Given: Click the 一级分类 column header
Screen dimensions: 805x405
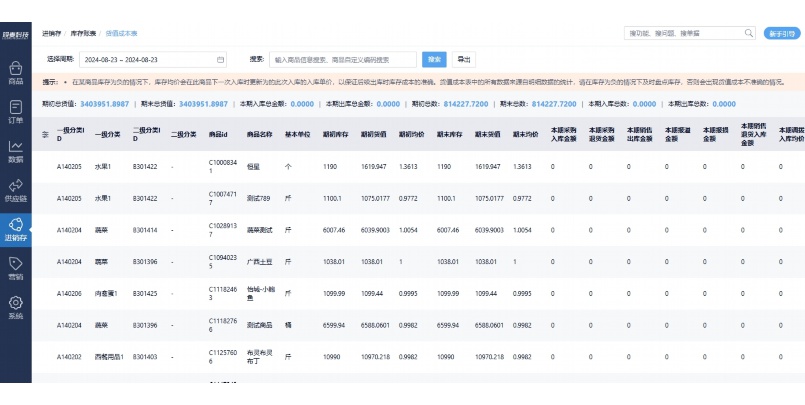Looking at the screenshot, I should pos(107,134).
